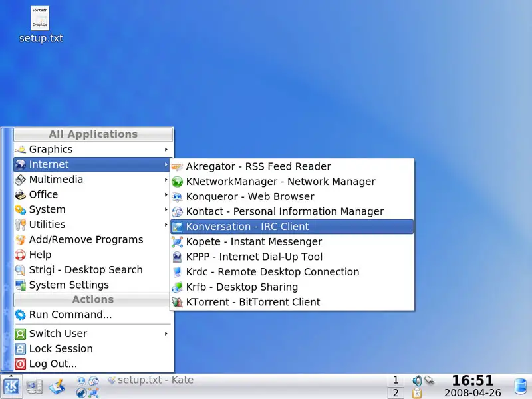This screenshot has height=399, width=532.
Task: Expand the Office submenu
Action: (93, 194)
